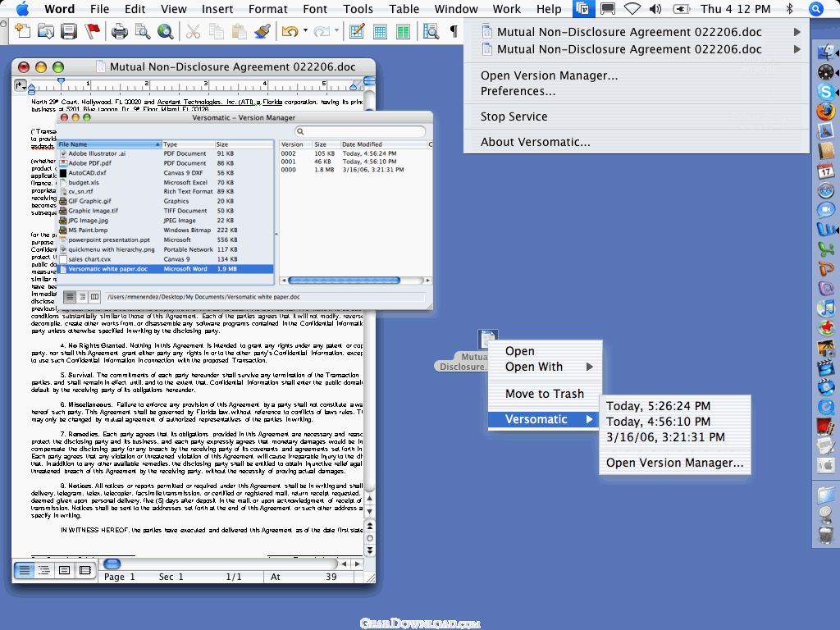Open Safari compass icon in Dock
Screen dimensions: 840x630
(825, 190)
